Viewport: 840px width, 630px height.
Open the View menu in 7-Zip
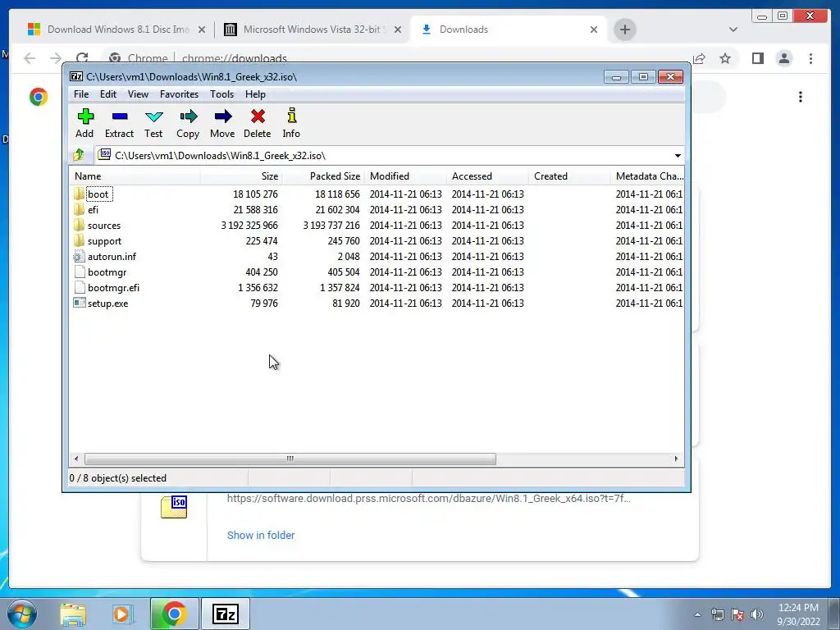tap(138, 94)
